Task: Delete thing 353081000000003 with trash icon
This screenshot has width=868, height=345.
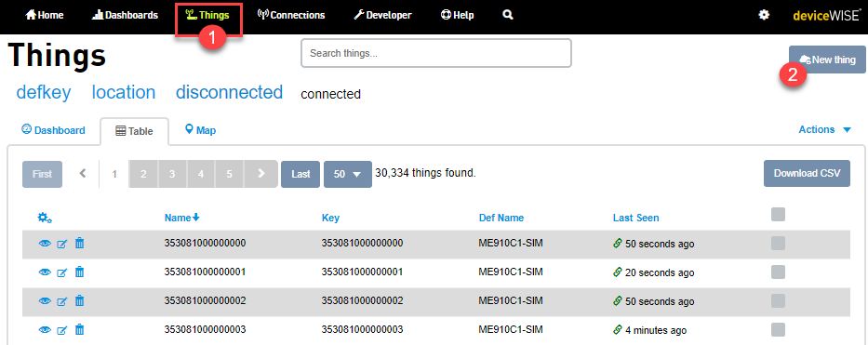Action: click(x=80, y=329)
